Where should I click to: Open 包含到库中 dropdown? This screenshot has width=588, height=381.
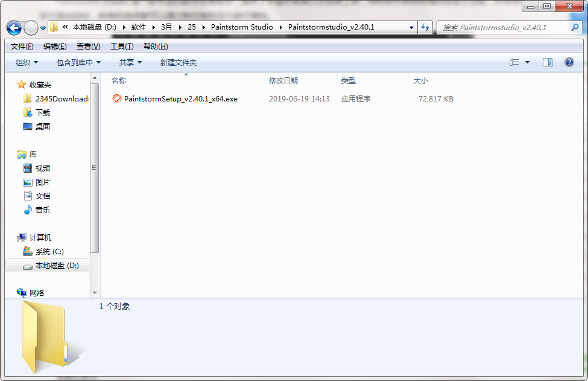[x=78, y=63]
